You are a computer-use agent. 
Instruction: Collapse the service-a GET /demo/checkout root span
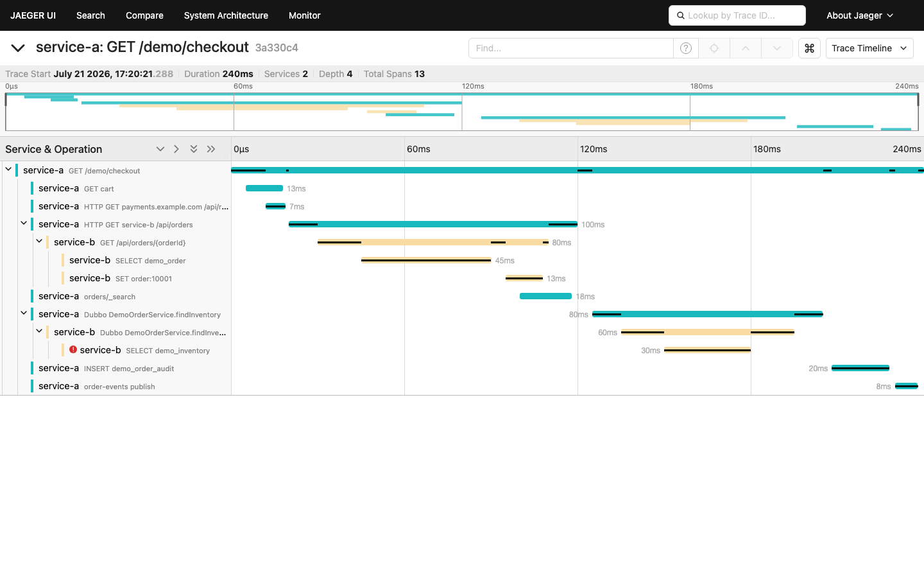pos(8,170)
